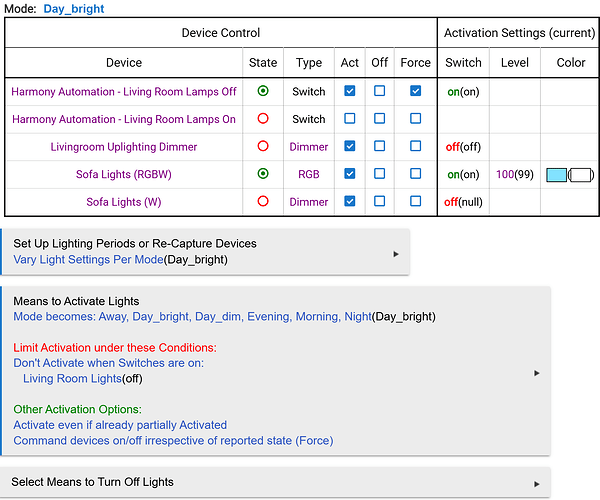Click the 100(99) level value

(x=515, y=174)
